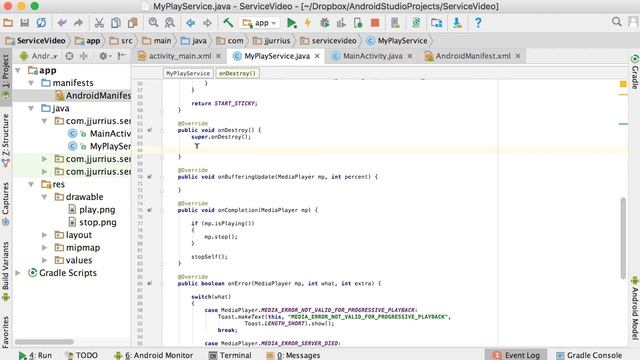Collapse the drawable folder

[x=44, y=197]
